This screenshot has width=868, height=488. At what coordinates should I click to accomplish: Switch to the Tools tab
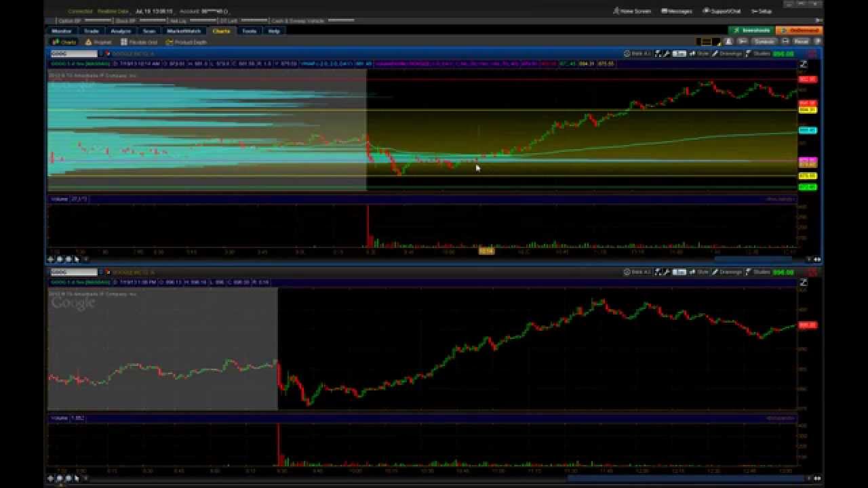250,31
